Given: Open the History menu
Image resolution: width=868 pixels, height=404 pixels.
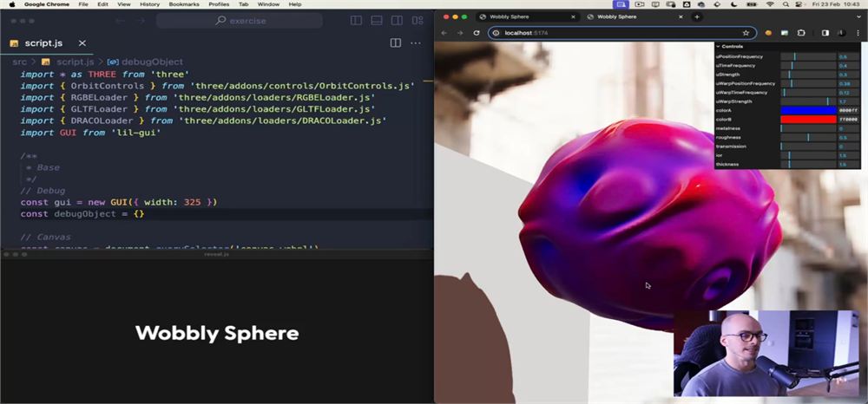Looking at the screenshot, I should tap(149, 3).
